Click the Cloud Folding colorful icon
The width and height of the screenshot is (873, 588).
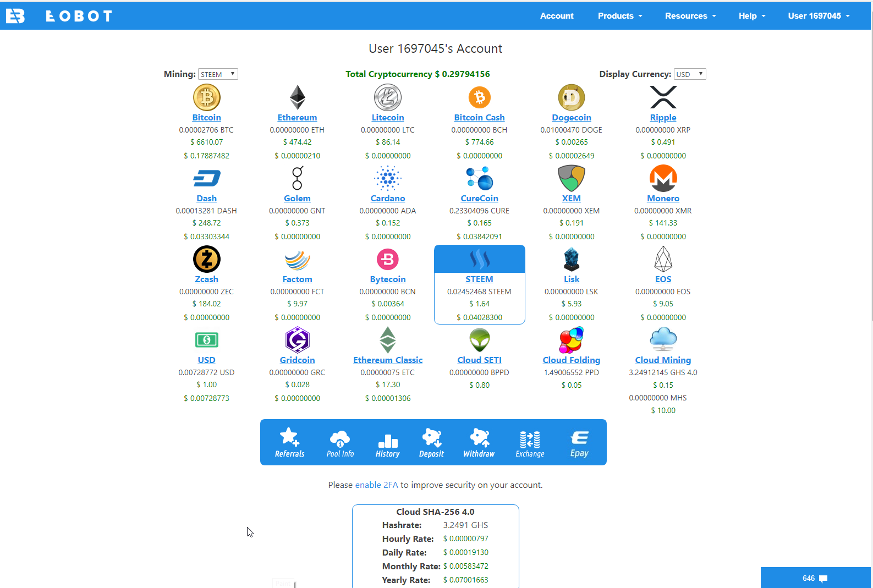click(572, 340)
